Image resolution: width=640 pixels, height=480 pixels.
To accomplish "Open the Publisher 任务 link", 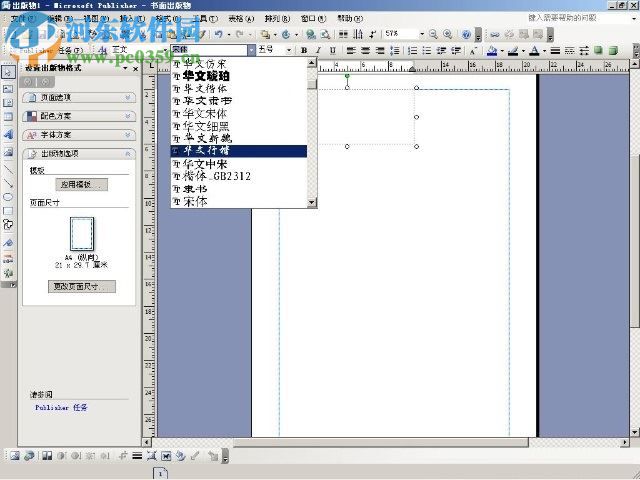I will tap(61, 407).
